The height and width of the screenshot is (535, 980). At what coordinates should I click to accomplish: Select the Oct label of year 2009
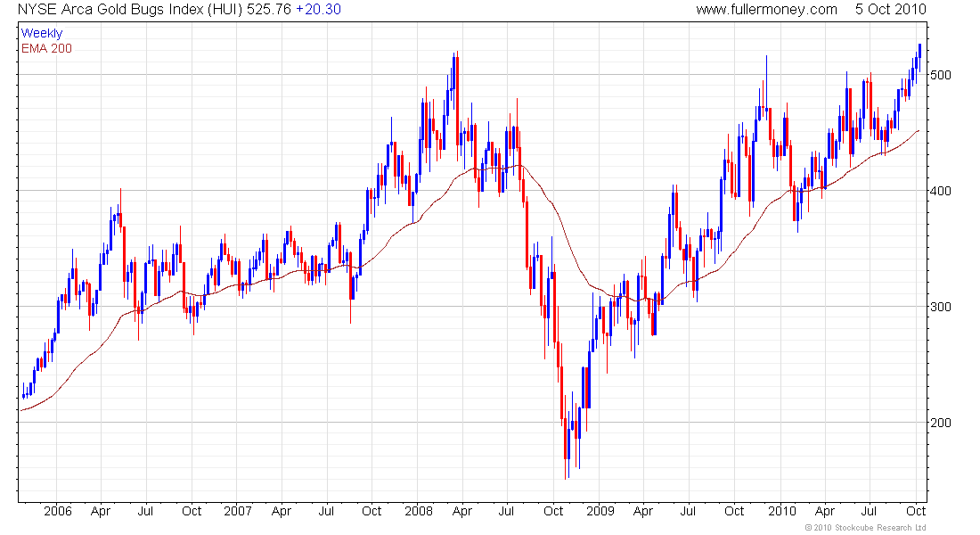[734, 511]
